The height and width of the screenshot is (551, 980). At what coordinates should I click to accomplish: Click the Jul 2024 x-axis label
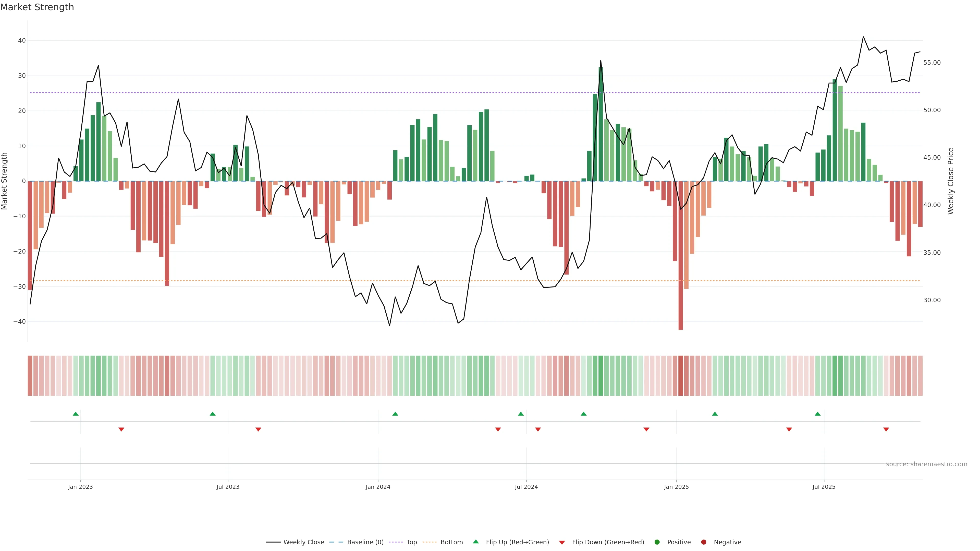click(526, 487)
